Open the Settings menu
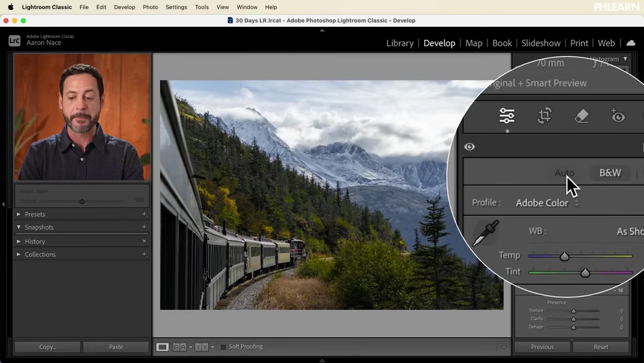 [176, 7]
